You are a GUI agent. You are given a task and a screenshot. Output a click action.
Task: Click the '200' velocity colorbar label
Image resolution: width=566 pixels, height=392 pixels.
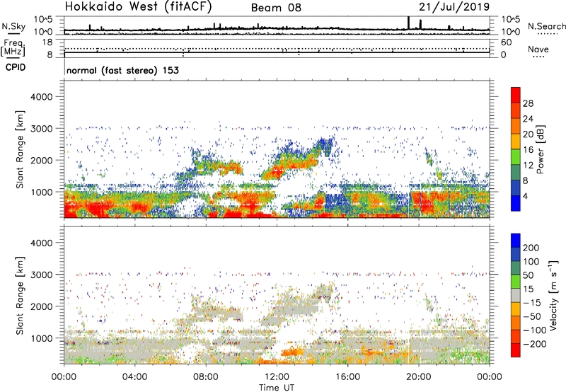[531, 248]
